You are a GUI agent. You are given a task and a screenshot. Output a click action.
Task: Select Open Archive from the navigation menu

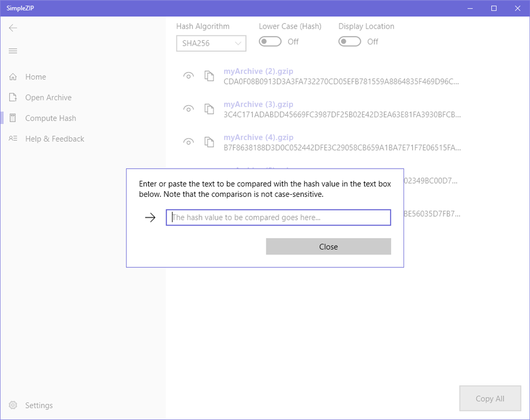[x=48, y=97]
